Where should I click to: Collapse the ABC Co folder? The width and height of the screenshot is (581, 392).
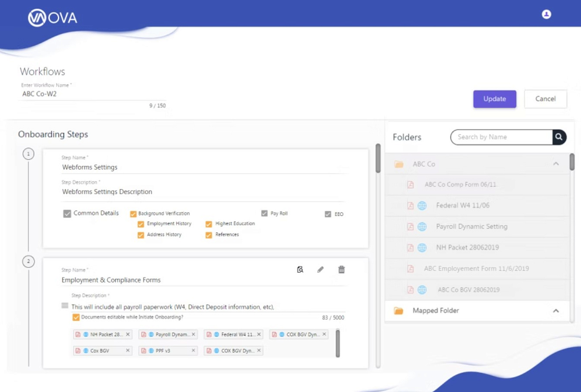[x=556, y=164]
